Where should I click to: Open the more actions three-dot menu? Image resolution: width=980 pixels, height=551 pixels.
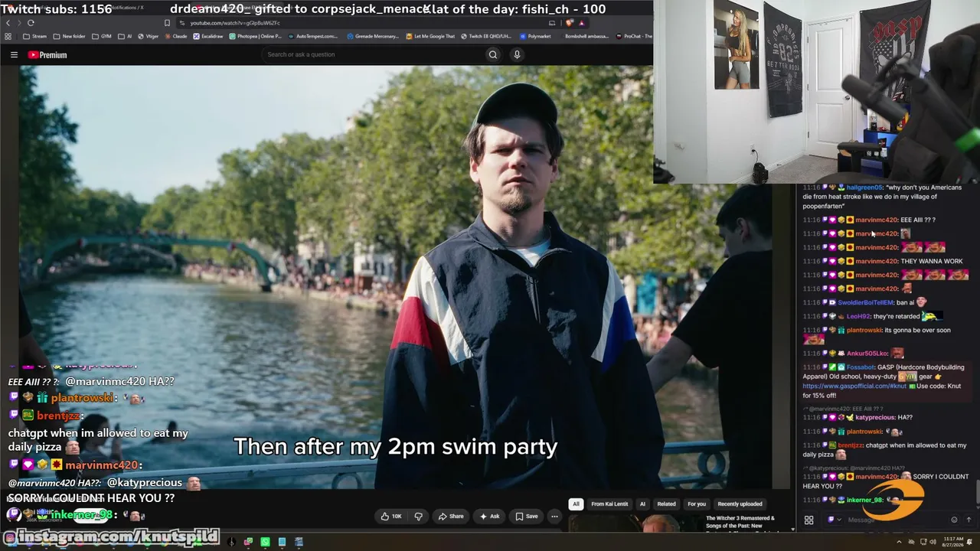[x=554, y=517]
